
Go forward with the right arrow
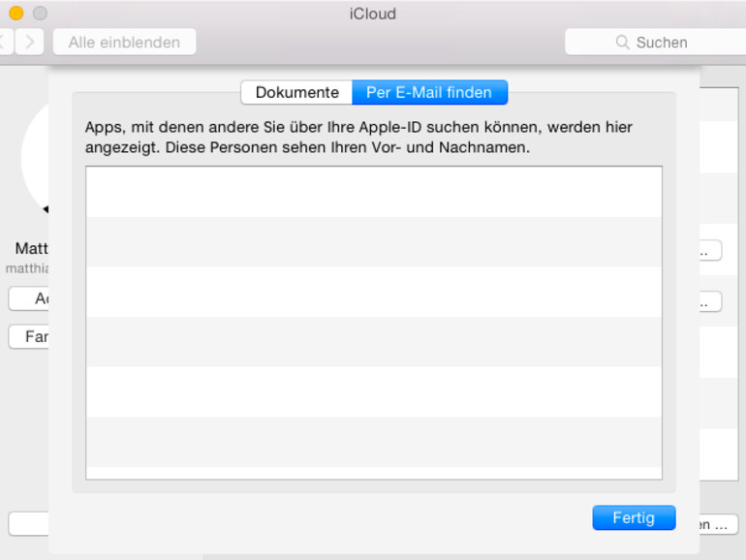(x=30, y=42)
